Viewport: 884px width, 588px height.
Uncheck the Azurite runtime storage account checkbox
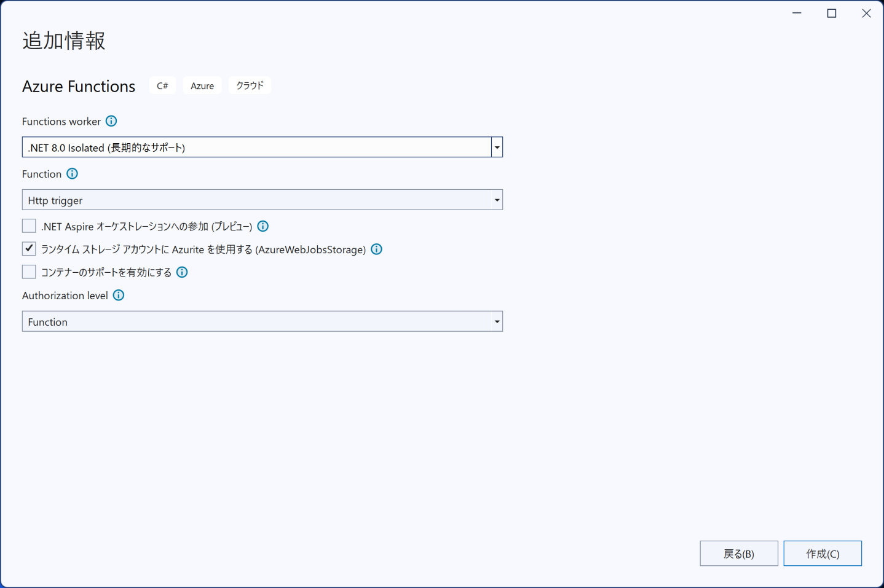click(29, 249)
